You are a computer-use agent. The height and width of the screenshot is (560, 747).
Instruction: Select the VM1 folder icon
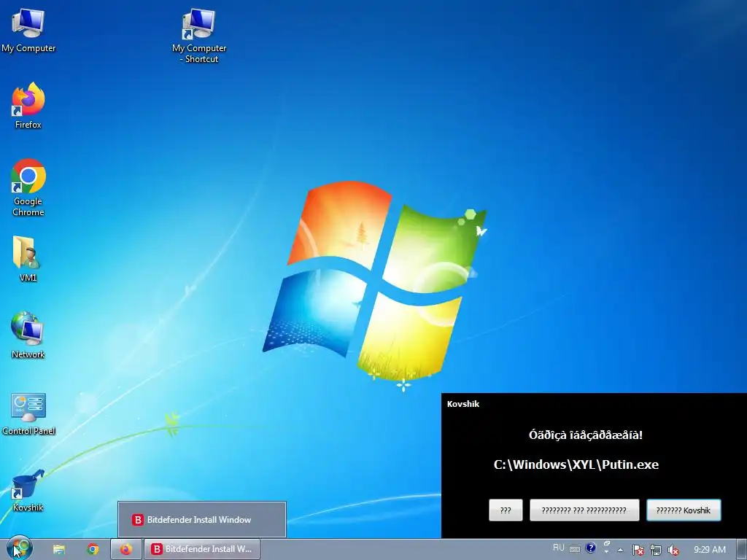pyautogui.click(x=28, y=259)
